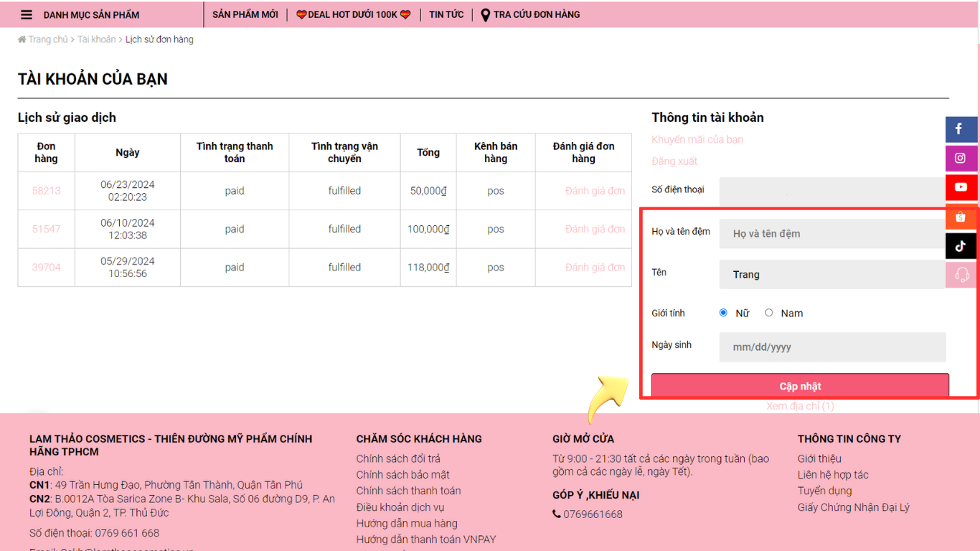Open the hamburger menu icon
The image size is (980, 551).
click(27, 14)
